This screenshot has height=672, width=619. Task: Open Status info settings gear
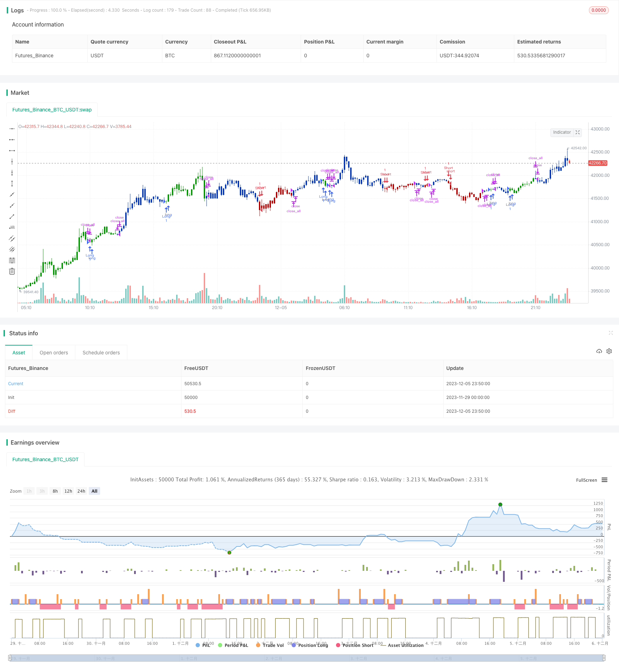[609, 351]
